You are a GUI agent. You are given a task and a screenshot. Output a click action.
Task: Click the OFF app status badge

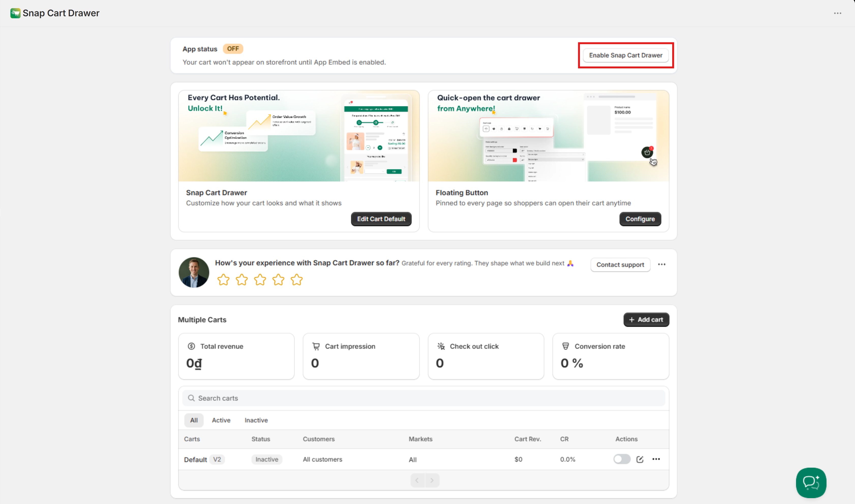[x=233, y=49]
